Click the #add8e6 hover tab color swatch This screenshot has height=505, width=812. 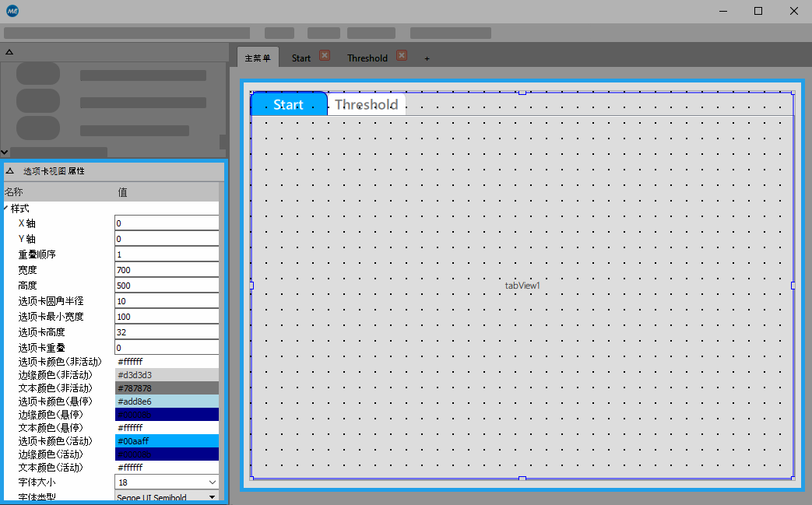pyautogui.click(x=167, y=402)
